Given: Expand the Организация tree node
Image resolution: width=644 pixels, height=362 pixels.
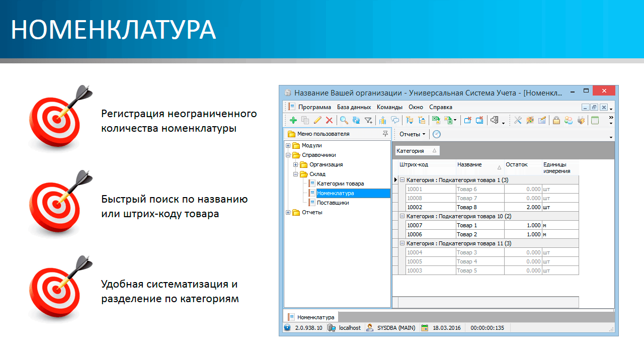Looking at the screenshot, I should click(x=296, y=164).
